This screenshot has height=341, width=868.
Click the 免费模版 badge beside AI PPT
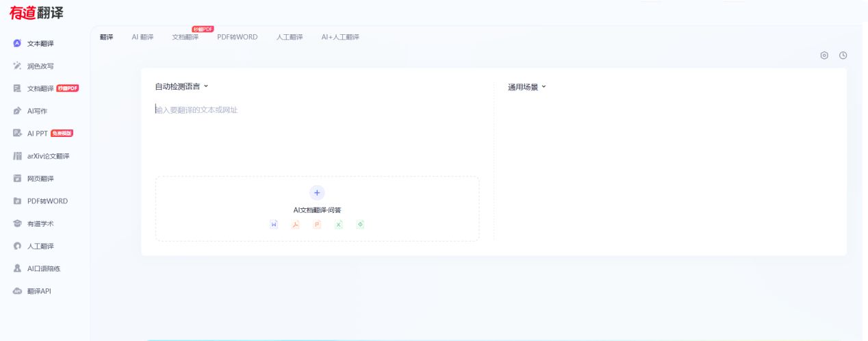(x=62, y=134)
